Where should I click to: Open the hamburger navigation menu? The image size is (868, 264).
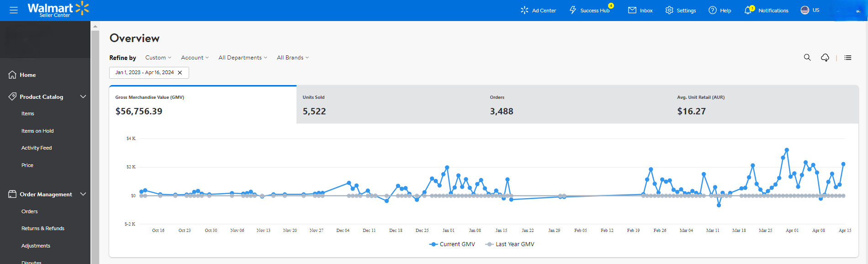pyautogui.click(x=14, y=10)
